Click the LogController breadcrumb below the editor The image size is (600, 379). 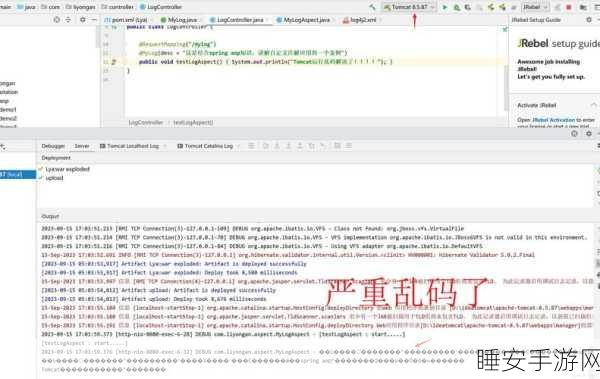tap(146, 123)
